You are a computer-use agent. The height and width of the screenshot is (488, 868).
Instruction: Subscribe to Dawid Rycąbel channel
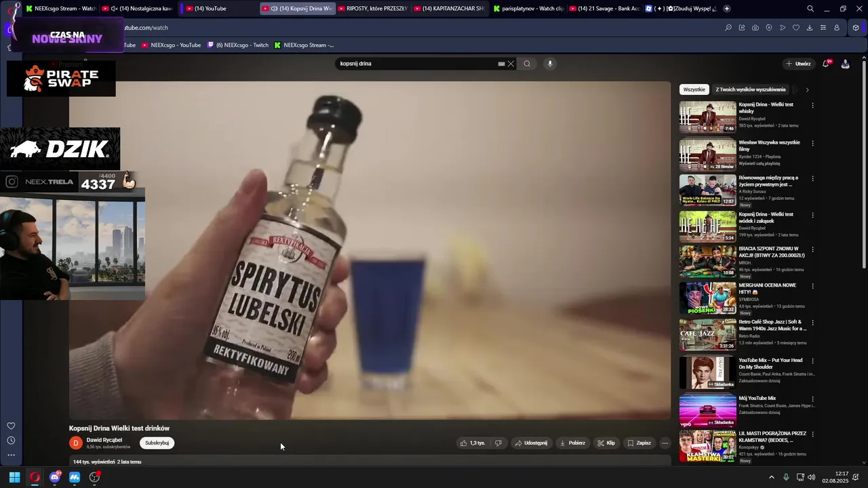(157, 443)
